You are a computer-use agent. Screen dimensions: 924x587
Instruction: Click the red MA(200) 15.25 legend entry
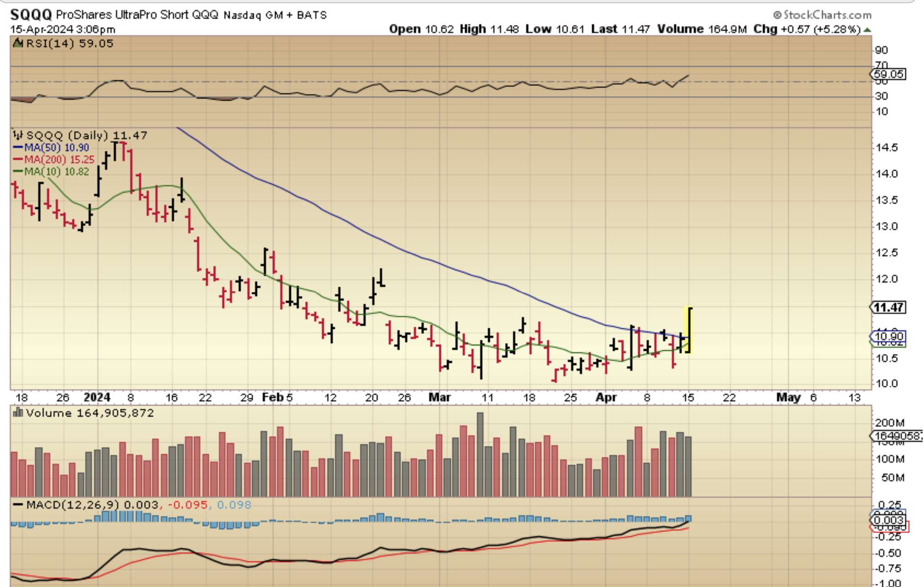pos(58,160)
